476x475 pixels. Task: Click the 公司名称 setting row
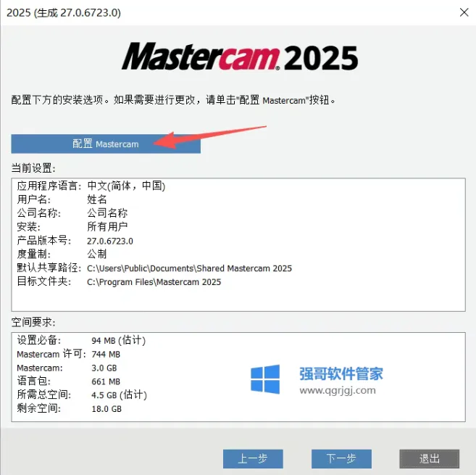[x=72, y=213]
